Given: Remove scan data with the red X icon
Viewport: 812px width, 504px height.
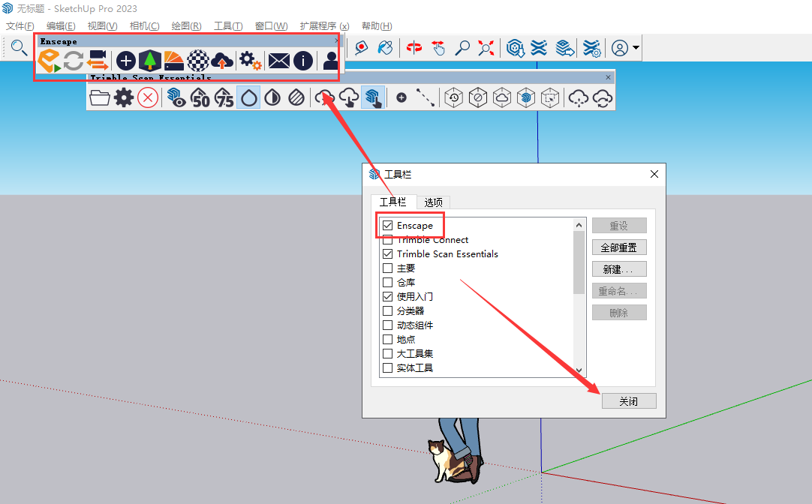Looking at the screenshot, I should point(147,97).
